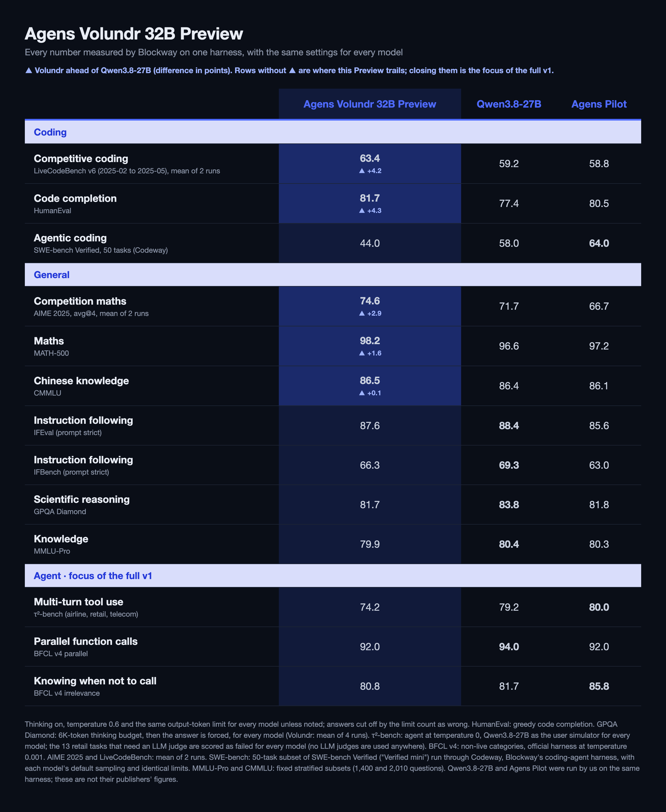Click the "Agentic coding" row label

coord(70,238)
